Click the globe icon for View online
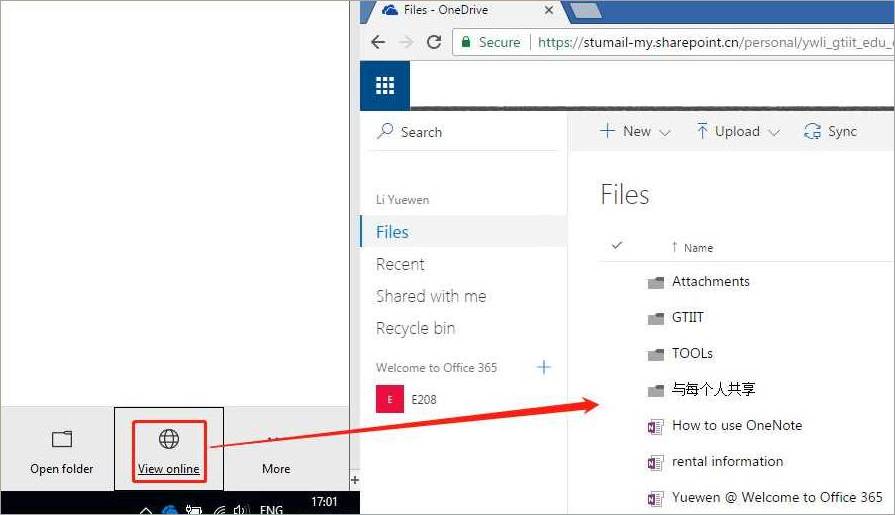Viewport: 895px width, 515px height. (x=169, y=439)
